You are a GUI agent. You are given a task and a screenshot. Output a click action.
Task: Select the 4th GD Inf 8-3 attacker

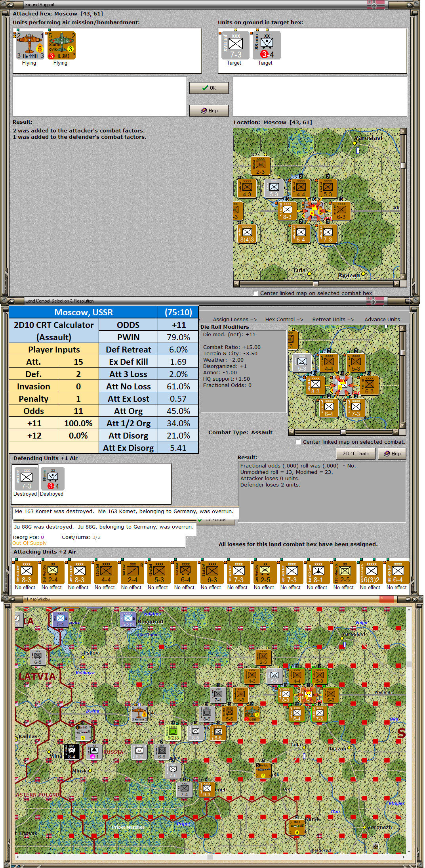(79, 572)
